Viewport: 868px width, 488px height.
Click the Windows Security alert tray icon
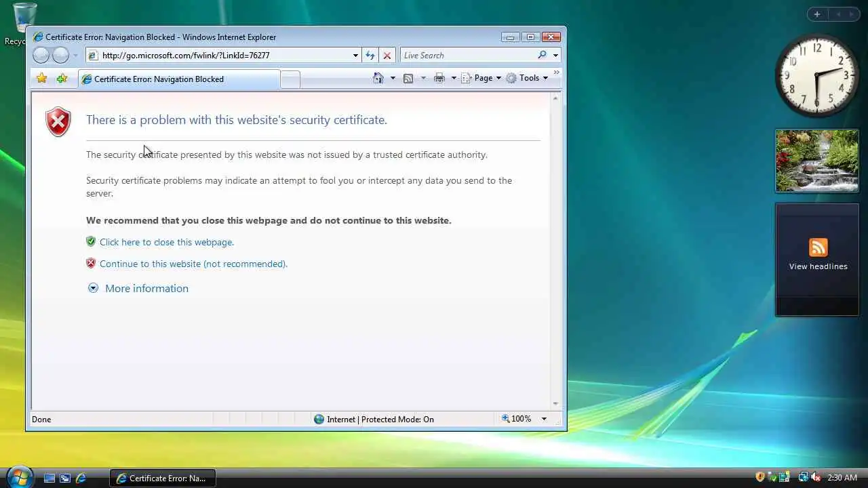click(760, 477)
